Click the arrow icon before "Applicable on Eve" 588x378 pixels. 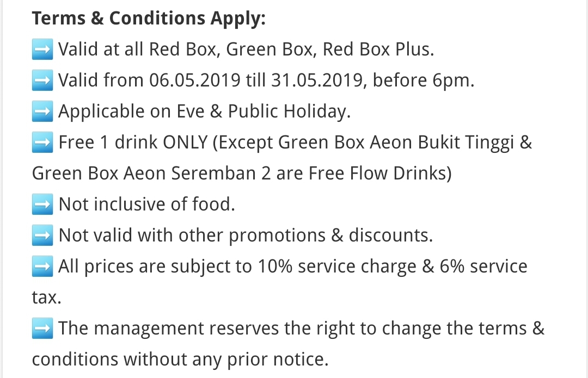tap(42, 111)
